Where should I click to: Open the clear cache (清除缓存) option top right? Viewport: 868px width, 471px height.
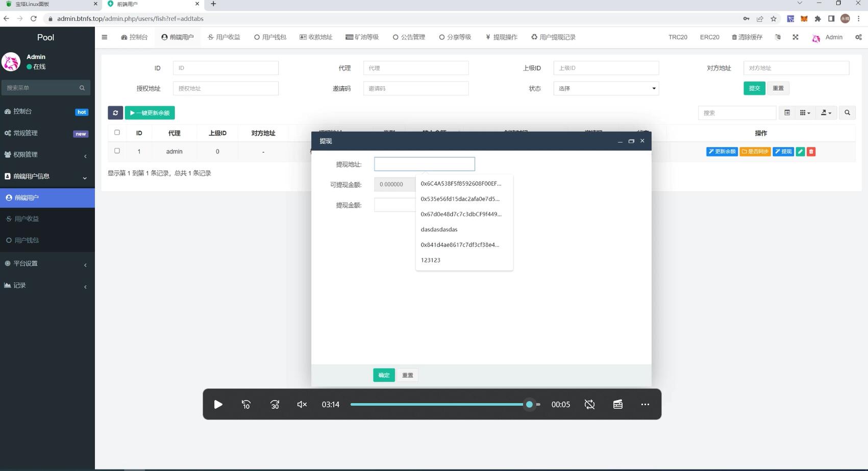click(x=746, y=37)
